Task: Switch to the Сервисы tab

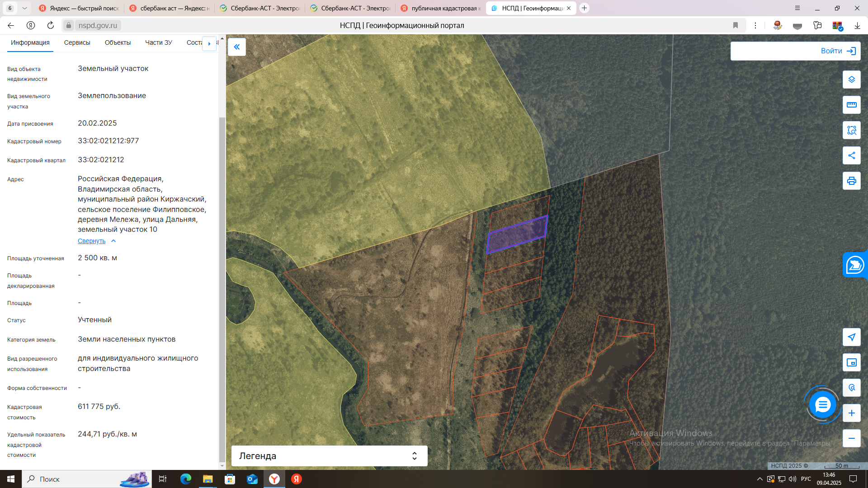Action: click(x=77, y=42)
